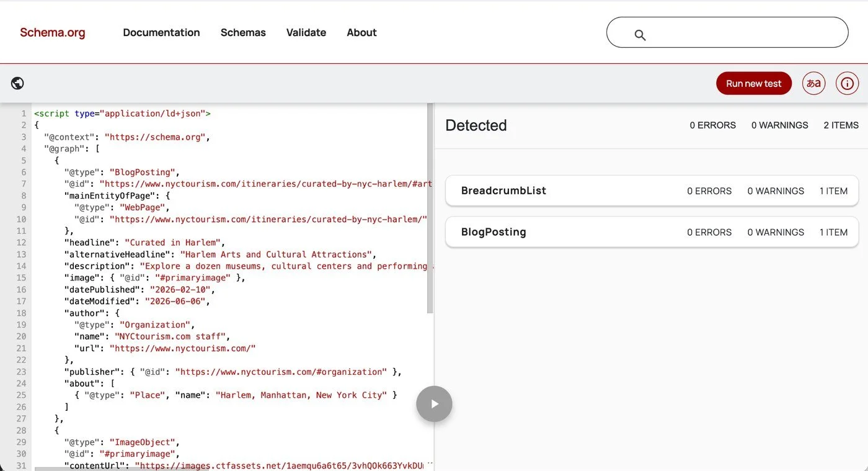Image resolution: width=868 pixels, height=471 pixels.
Task: Expand the BreadcrumbList result row
Action: [x=652, y=191]
